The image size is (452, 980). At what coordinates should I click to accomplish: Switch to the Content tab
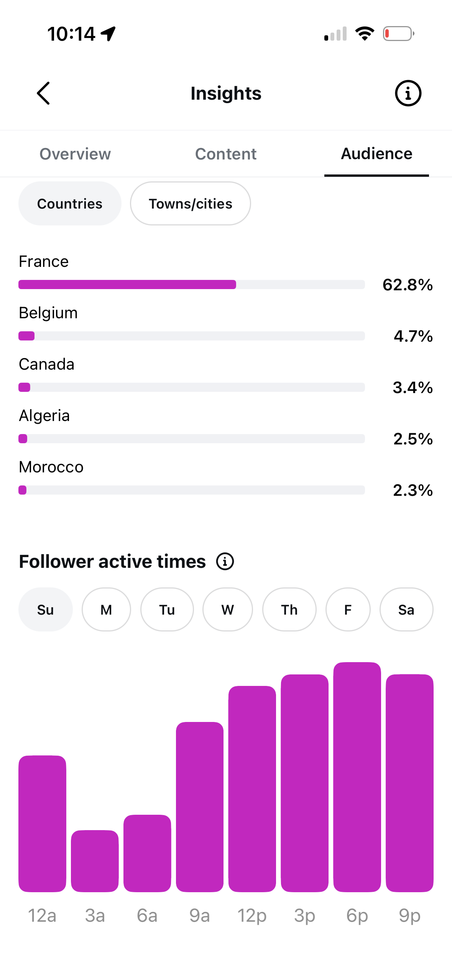[x=226, y=154]
